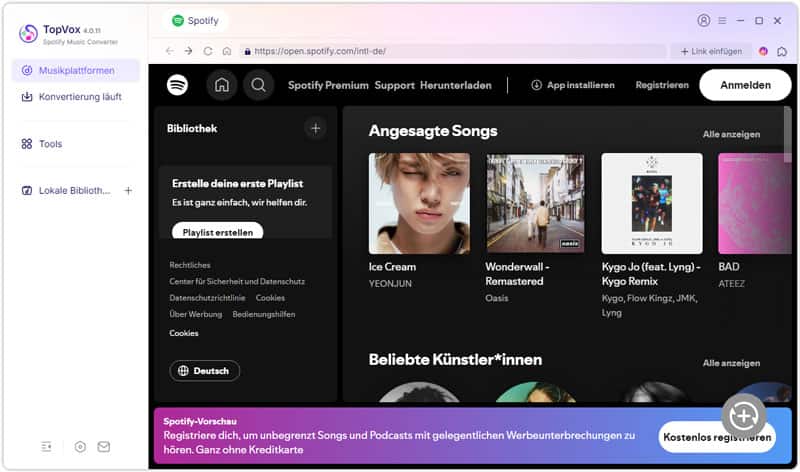Open the Support link
The image size is (800, 472).
pyautogui.click(x=394, y=85)
